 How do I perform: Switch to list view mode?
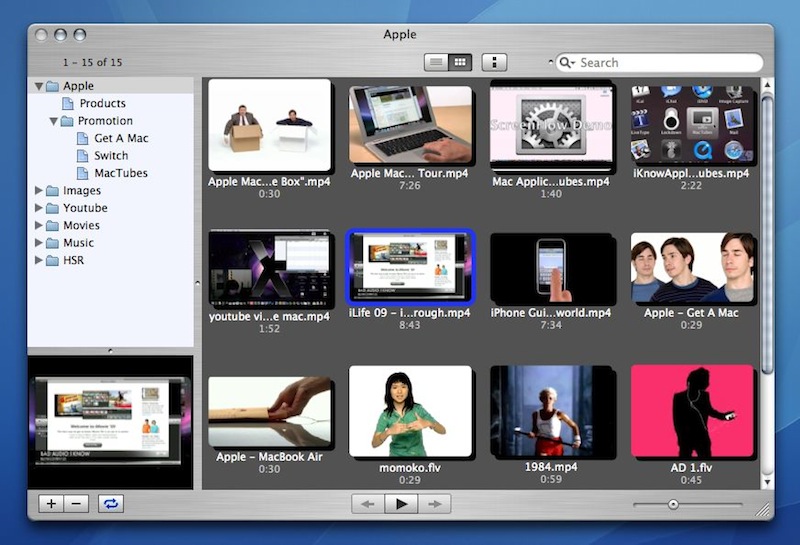click(x=436, y=62)
